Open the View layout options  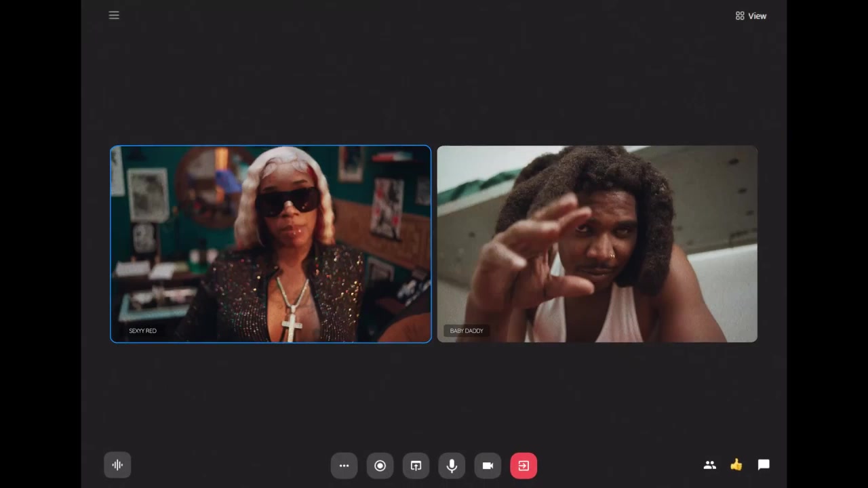pyautogui.click(x=751, y=16)
